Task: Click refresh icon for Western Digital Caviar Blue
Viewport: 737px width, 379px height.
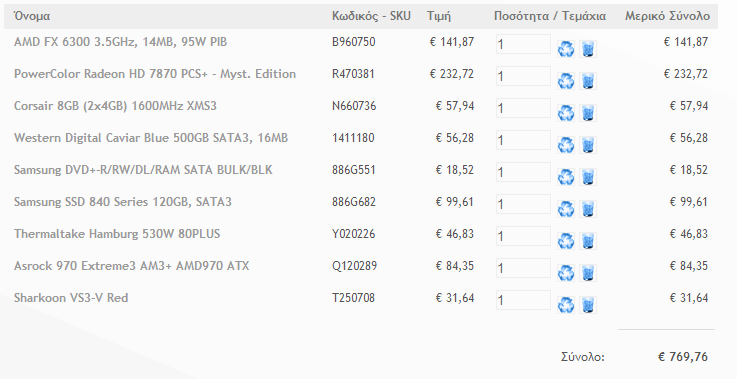Action: coord(566,145)
